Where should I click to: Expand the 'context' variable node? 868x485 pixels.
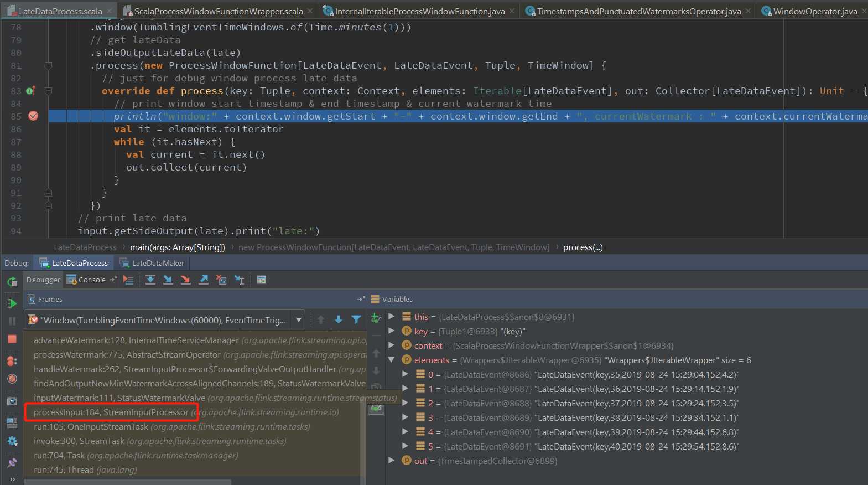[392, 345]
